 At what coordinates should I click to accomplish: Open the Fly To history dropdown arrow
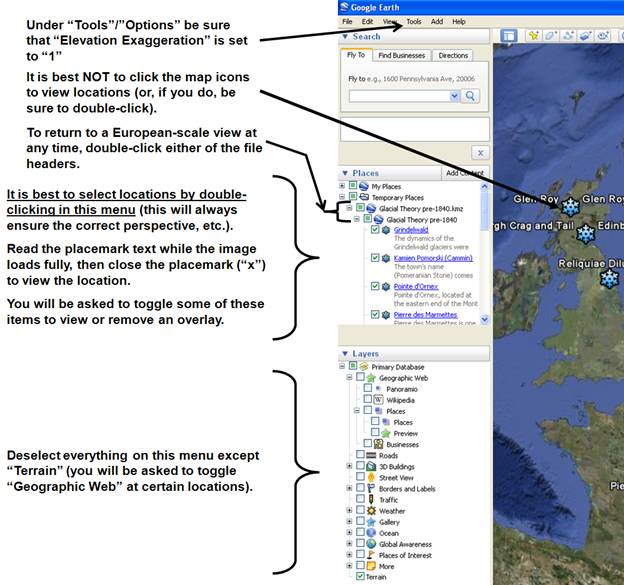tap(455, 96)
